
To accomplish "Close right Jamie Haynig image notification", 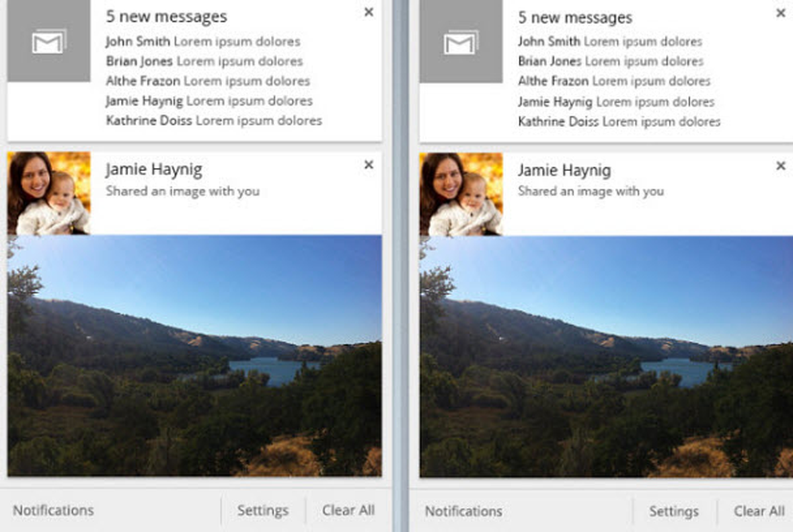I will click(780, 165).
